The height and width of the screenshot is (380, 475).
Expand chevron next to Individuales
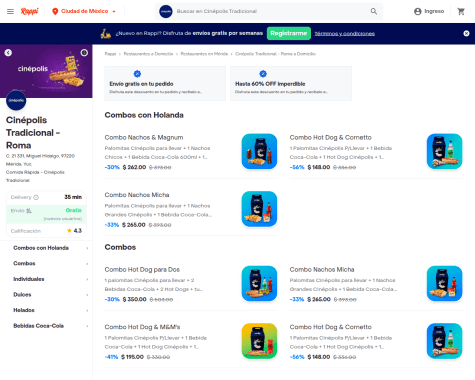coord(87,279)
